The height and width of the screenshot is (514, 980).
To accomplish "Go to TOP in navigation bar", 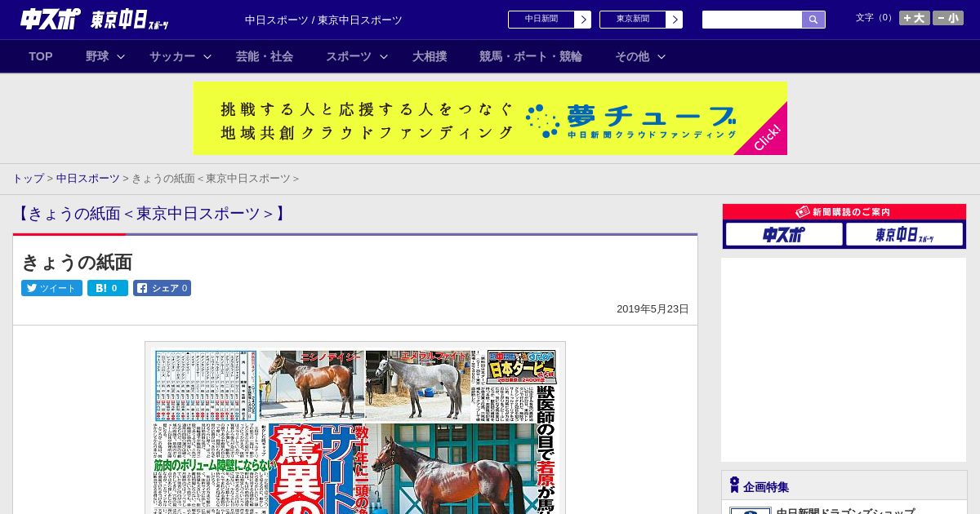I will pyautogui.click(x=41, y=56).
